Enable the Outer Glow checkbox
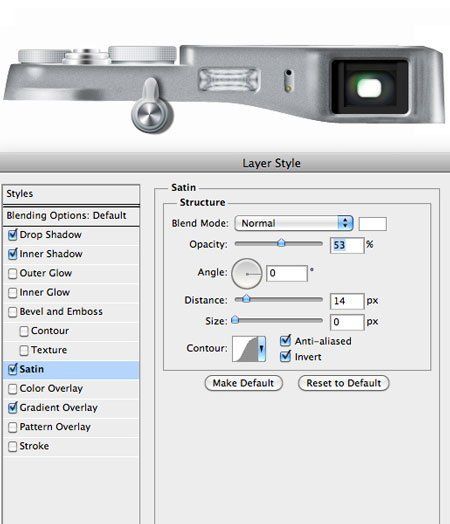This screenshot has width=450, height=524. pos(12,274)
